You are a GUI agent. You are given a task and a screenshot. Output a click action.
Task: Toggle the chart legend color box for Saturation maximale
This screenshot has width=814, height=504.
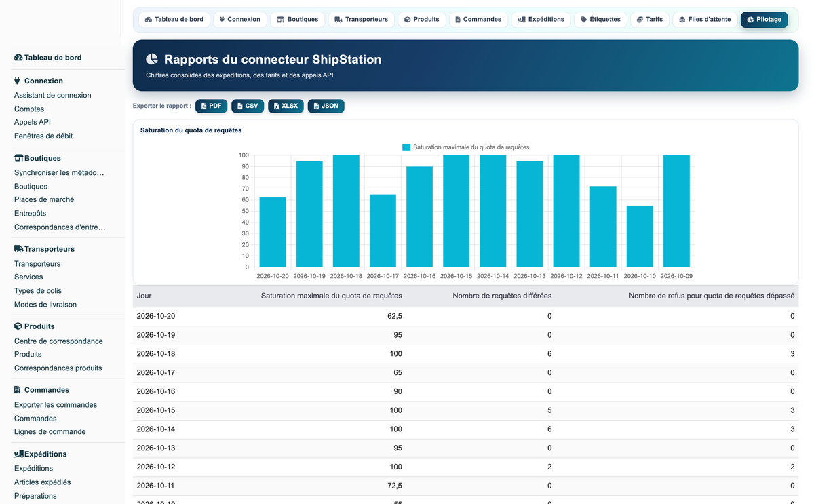point(406,147)
